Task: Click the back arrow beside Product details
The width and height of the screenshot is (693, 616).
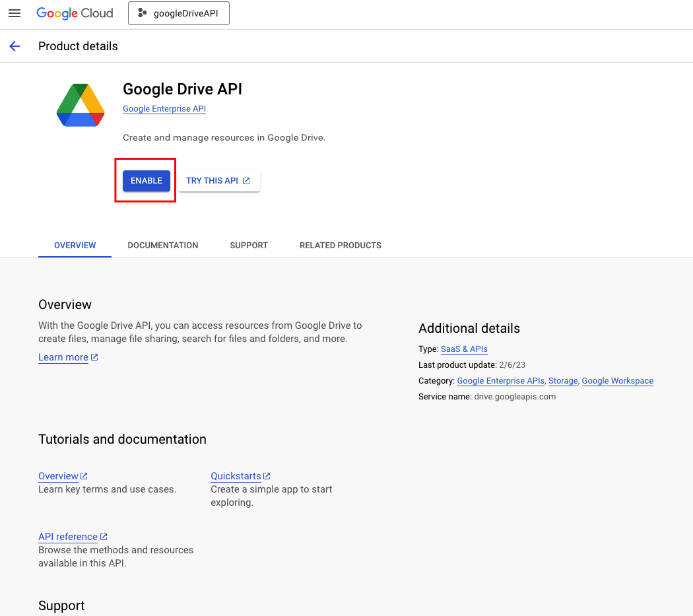Action: (x=15, y=46)
